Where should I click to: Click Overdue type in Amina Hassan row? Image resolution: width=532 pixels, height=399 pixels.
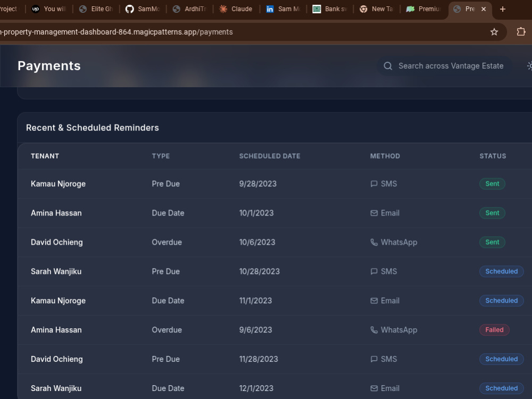click(167, 330)
